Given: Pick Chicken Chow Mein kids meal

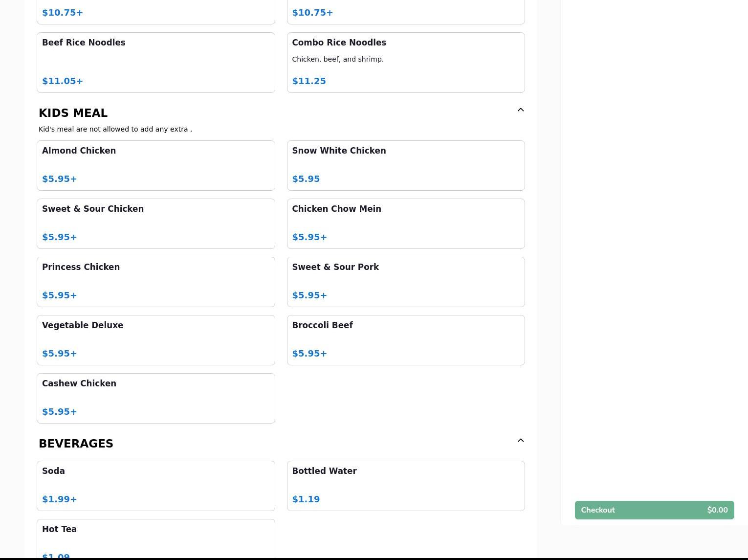Looking at the screenshot, I should tap(405, 224).
